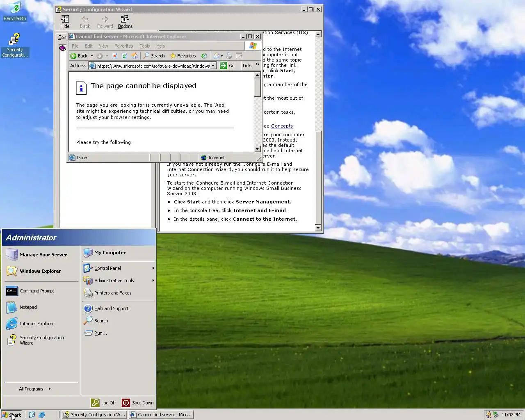Follow the Concepts link in wizard help
The height and width of the screenshot is (420, 525).
pos(282,126)
